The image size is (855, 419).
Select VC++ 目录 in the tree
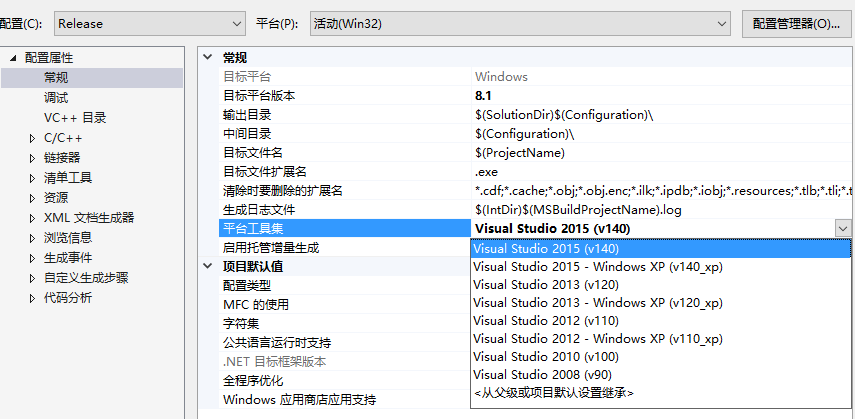[x=75, y=118]
